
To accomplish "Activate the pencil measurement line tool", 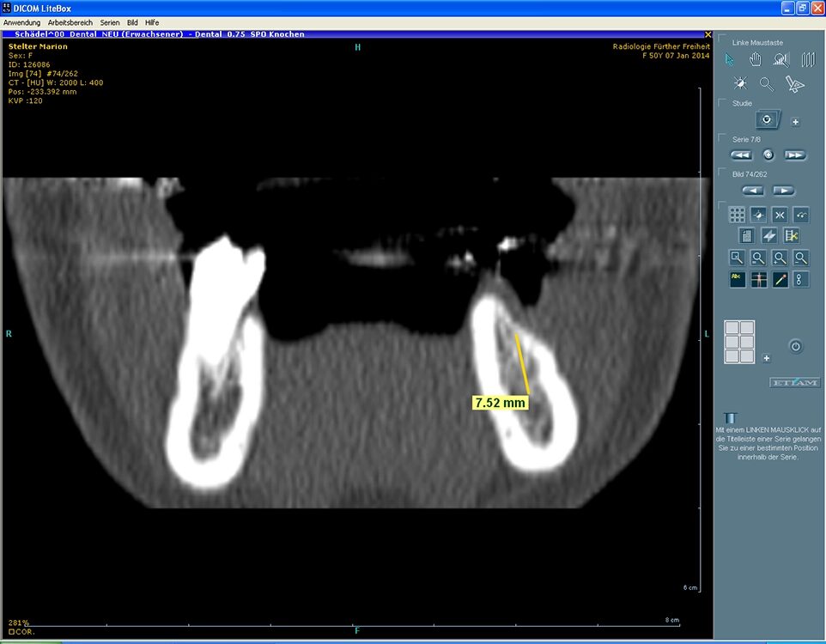I will click(x=780, y=279).
